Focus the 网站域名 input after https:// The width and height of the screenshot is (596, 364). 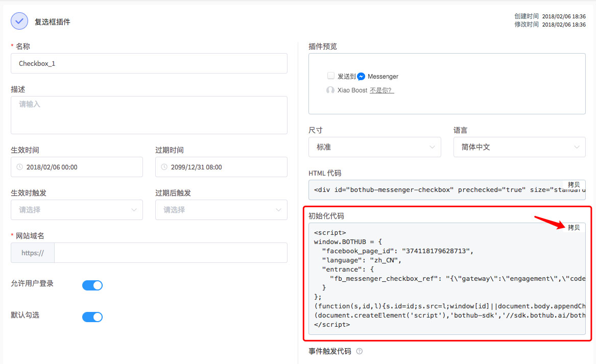tap(171, 253)
